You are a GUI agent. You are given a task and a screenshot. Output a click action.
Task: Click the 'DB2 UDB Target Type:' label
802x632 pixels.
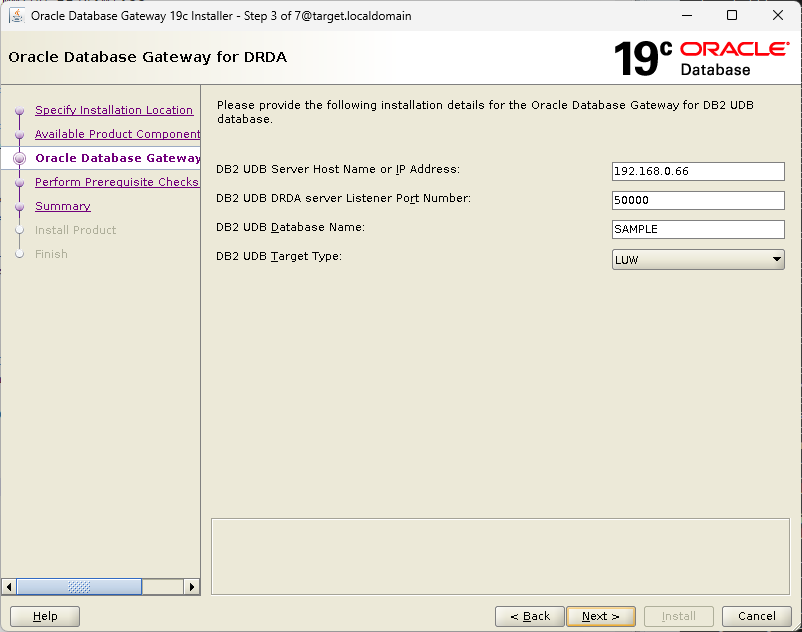pos(279,256)
